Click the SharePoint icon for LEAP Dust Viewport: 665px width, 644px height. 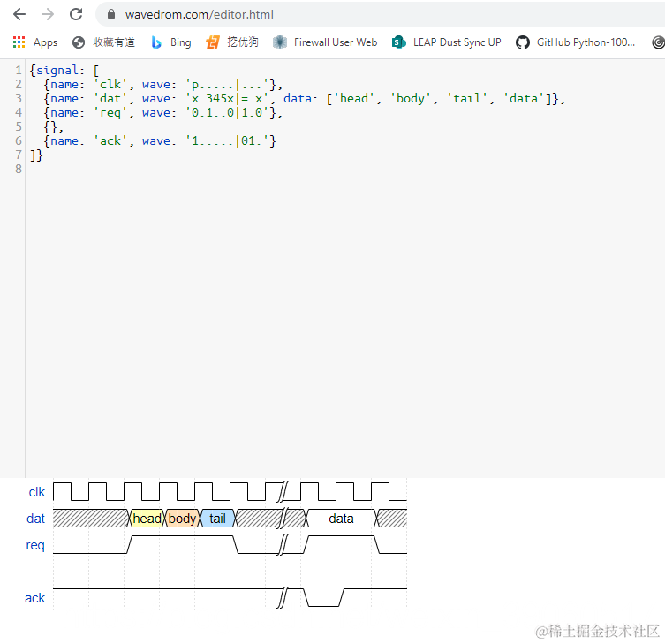(x=399, y=42)
